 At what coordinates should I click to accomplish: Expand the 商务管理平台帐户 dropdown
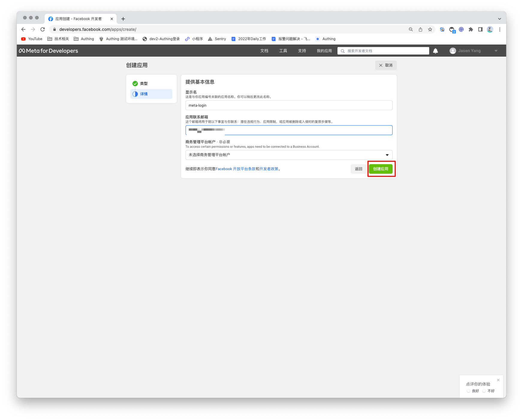coord(289,155)
